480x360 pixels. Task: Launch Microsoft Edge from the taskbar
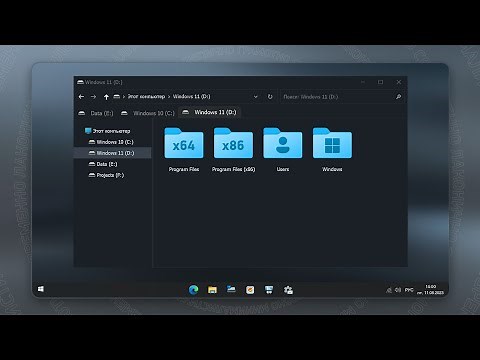pyautogui.click(x=193, y=290)
